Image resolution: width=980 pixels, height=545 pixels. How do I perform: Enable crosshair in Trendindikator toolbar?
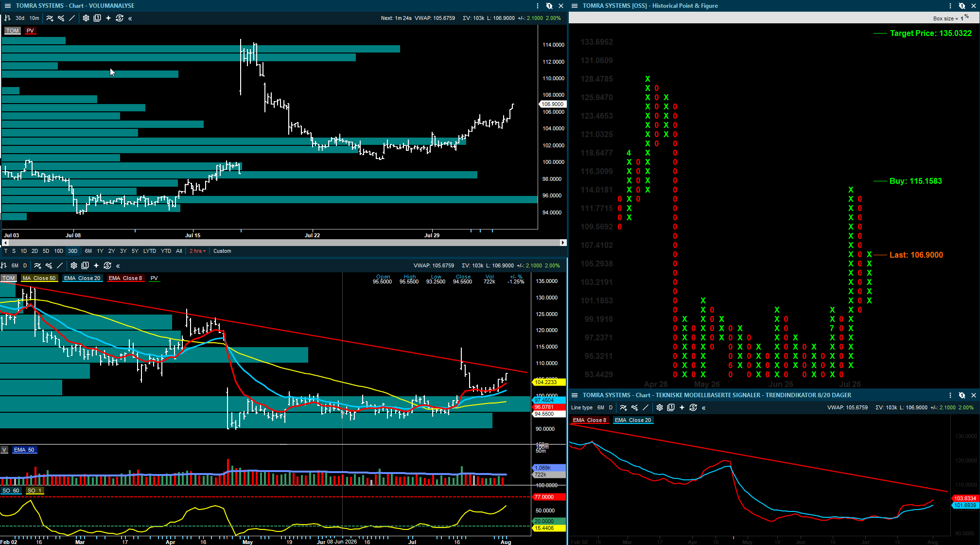682,407
